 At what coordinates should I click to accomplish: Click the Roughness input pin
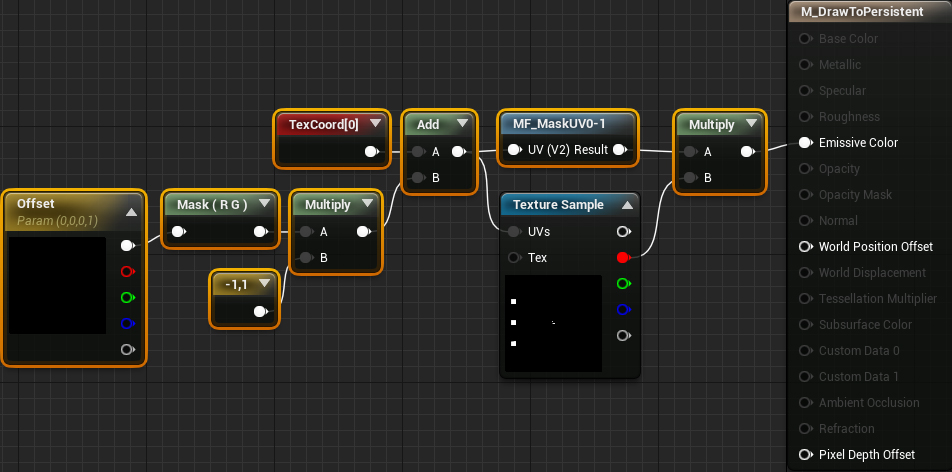(x=806, y=117)
